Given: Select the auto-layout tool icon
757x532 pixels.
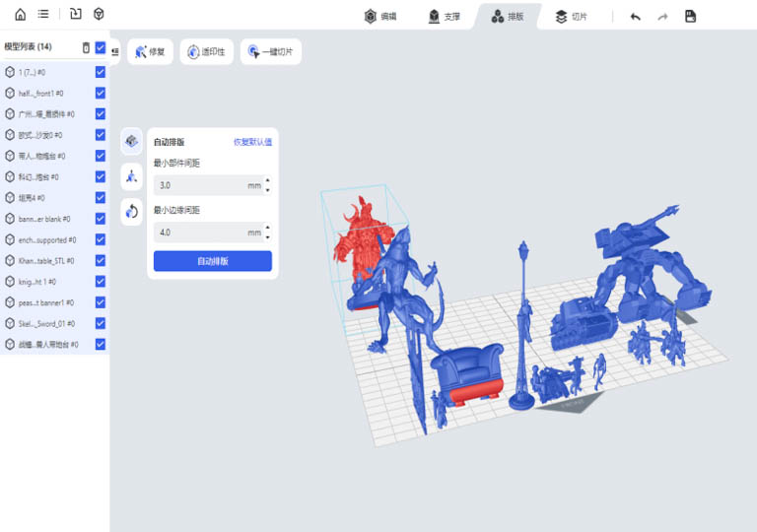Looking at the screenshot, I should pyautogui.click(x=131, y=141).
